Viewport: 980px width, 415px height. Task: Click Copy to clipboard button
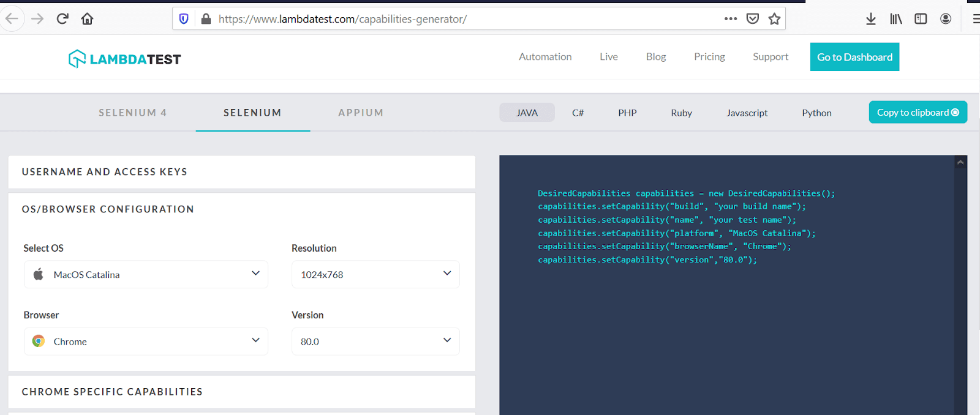coord(918,112)
